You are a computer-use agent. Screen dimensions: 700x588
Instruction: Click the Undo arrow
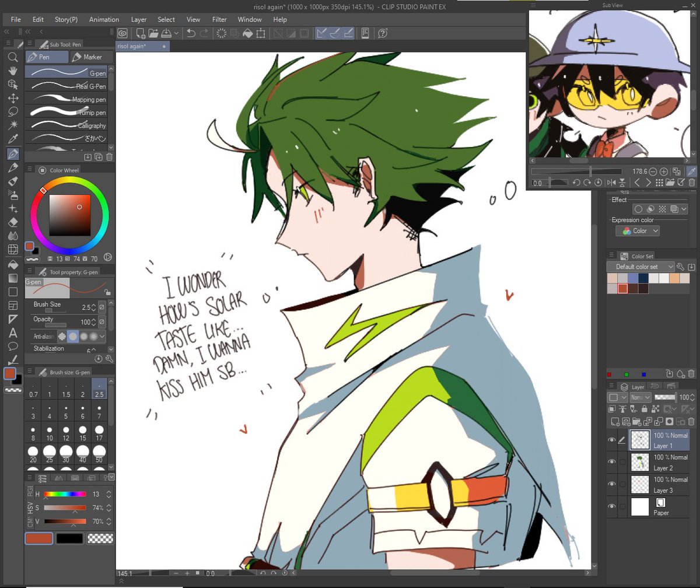coord(191,33)
